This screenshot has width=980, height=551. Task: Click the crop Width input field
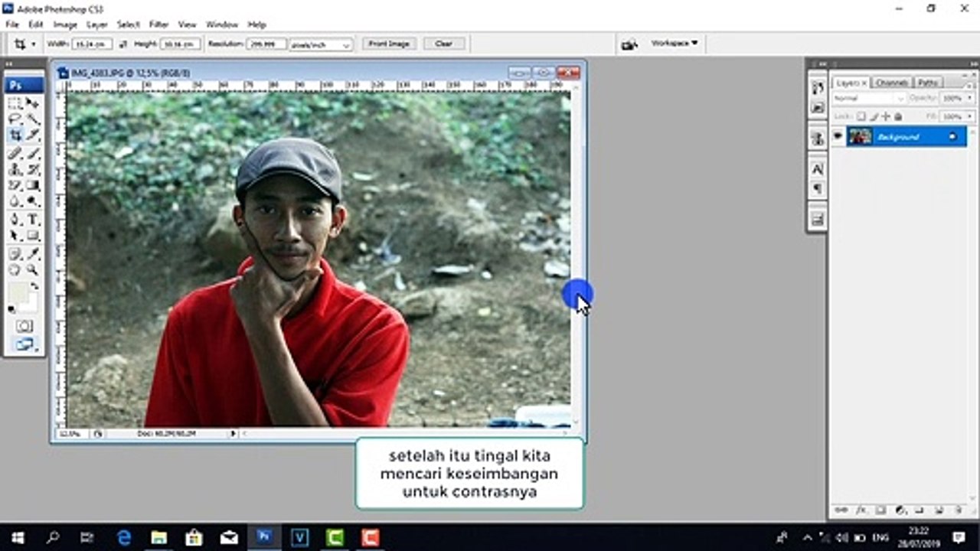(92, 44)
